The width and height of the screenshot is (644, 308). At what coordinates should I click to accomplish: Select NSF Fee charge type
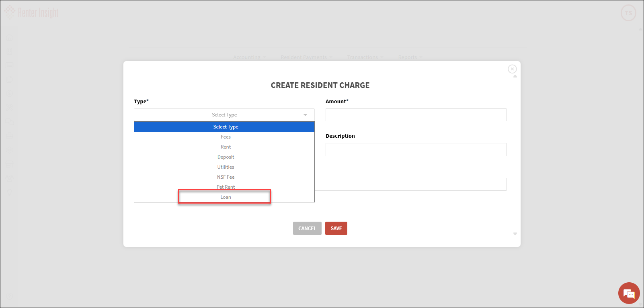[x=225, y=177]
